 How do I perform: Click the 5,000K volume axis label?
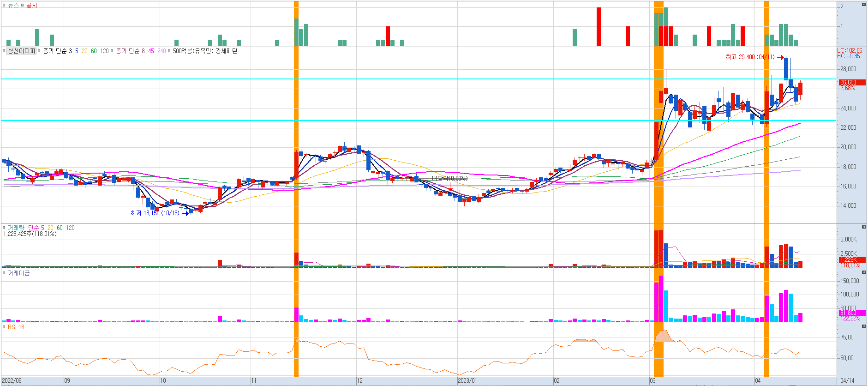[x=849, y=239]
